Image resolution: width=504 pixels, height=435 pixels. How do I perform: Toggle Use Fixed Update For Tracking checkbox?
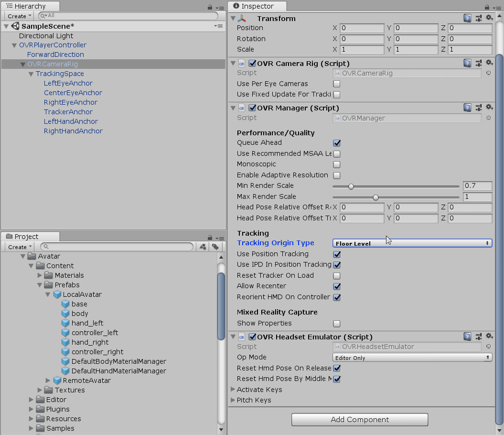(337, 95)
